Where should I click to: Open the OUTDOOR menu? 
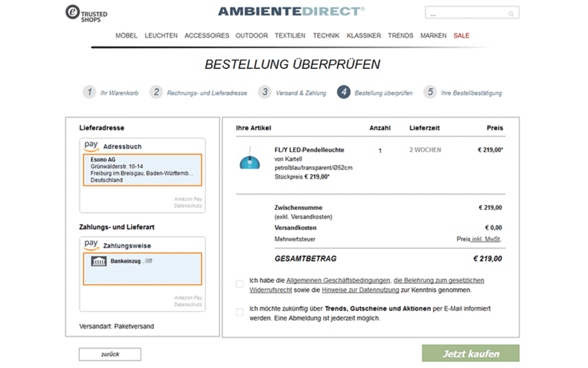(x=252, y=36)
